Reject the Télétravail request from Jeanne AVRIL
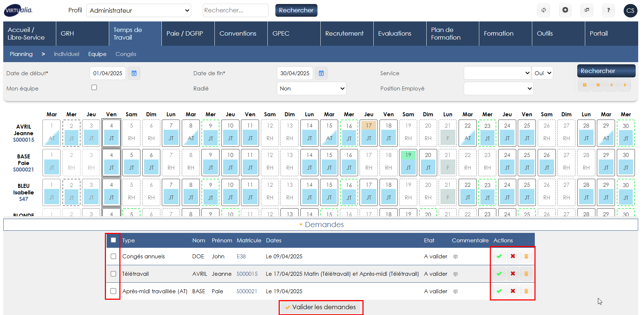This screenshot has width=644, height=315. pyautogui.click(x=513, y=274)
